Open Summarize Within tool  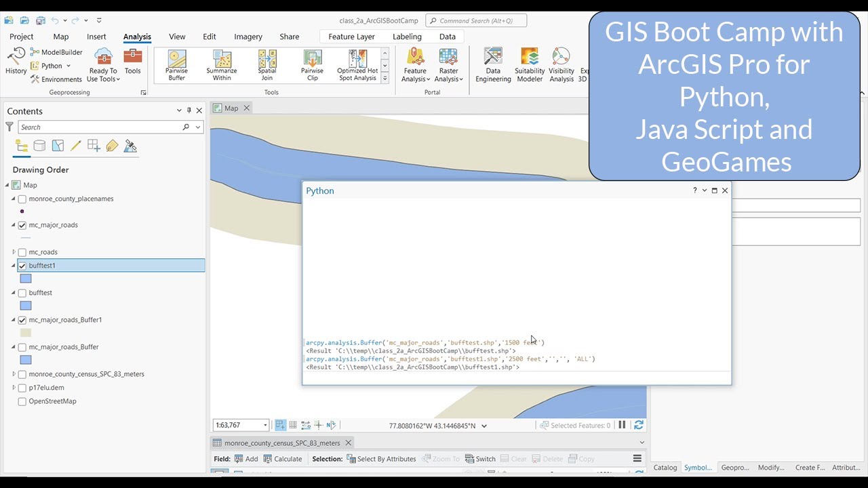point(222,65)
